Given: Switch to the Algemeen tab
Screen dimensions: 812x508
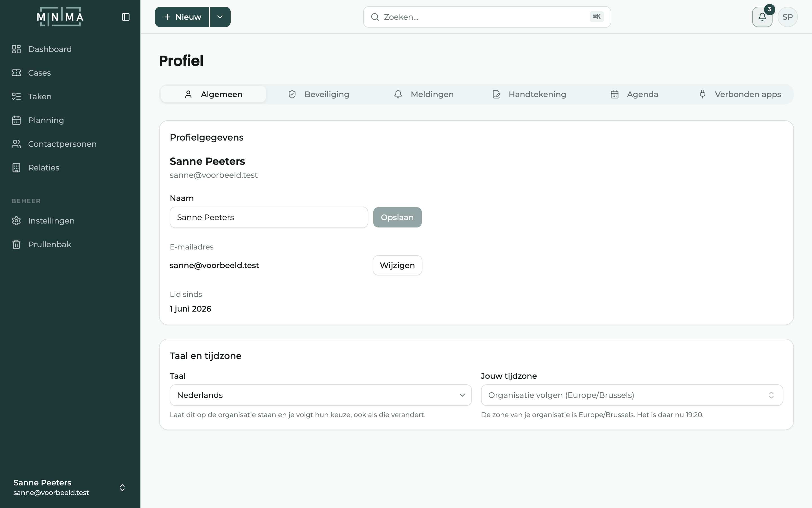Looking at the screenshot, I should 213,95.
